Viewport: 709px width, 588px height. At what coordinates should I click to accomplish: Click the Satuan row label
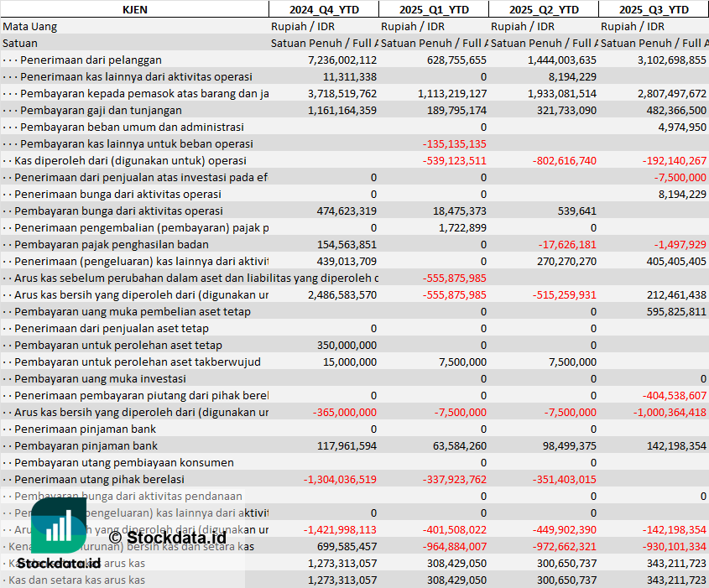click(20, 44)
